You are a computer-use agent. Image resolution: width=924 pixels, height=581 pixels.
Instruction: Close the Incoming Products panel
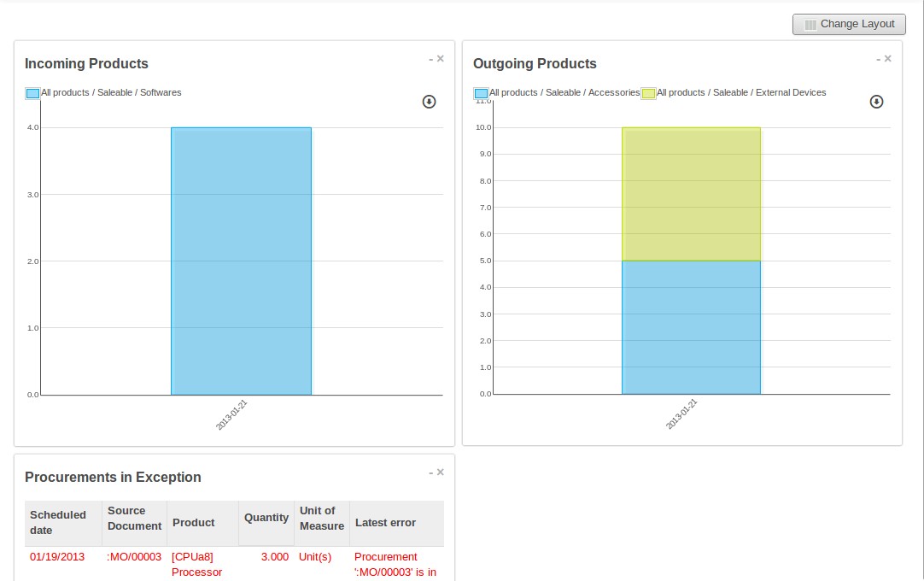[441, 59]
